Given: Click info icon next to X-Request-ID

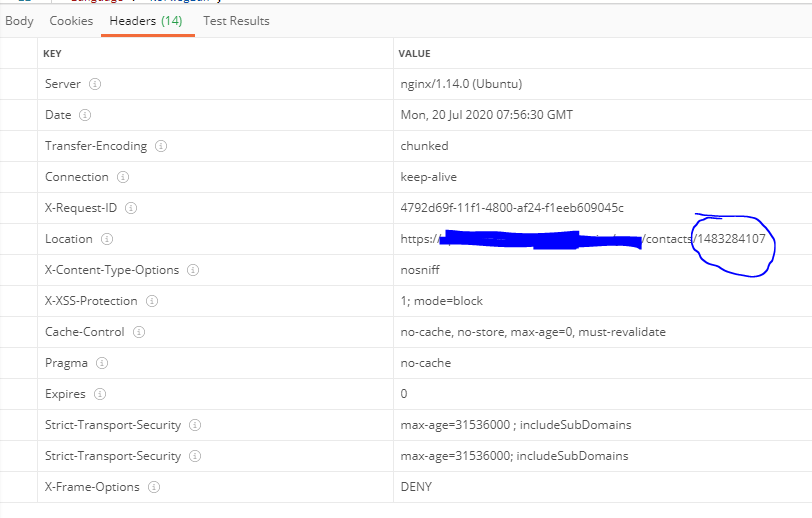Looking at the screenshot, I should (131, 208).
